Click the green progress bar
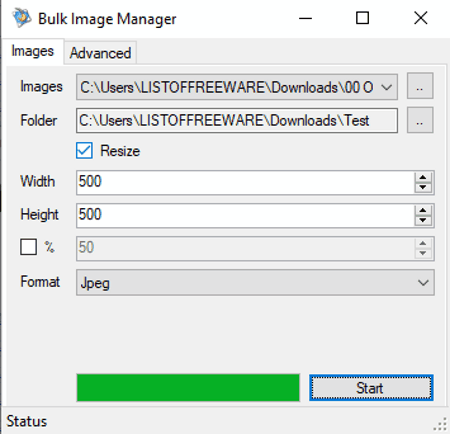The width and height of the screenshot is (450, 434). coord(188,388)
